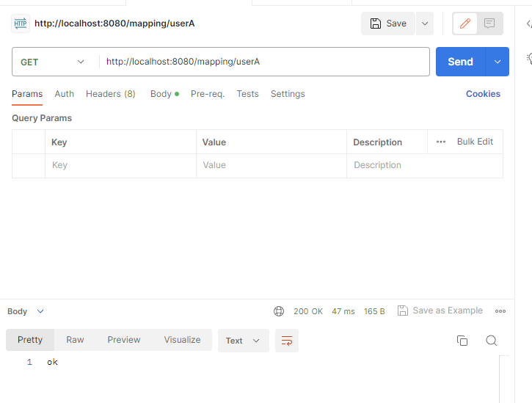Open the Pre-req. tab
Image resolution: width=532 pixels, height=403 pixels.
click(x=208, y=94)
